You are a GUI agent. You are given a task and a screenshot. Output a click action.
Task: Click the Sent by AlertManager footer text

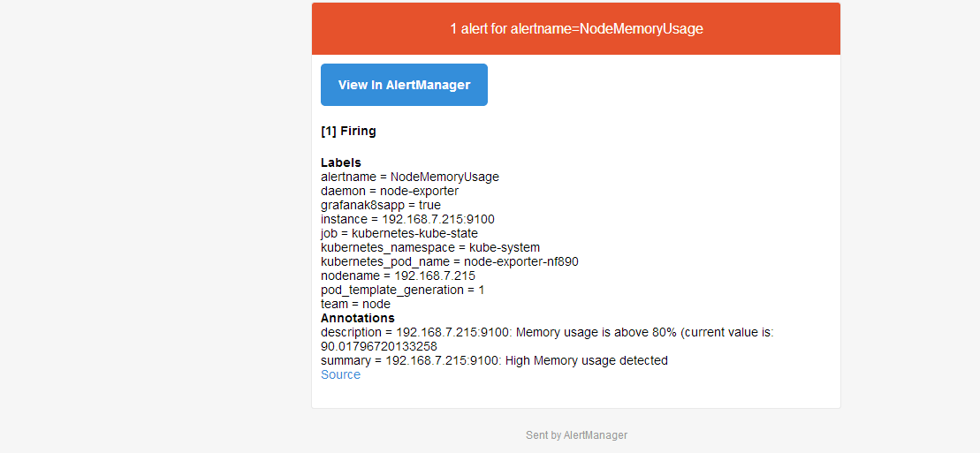[x=576, y=434]
